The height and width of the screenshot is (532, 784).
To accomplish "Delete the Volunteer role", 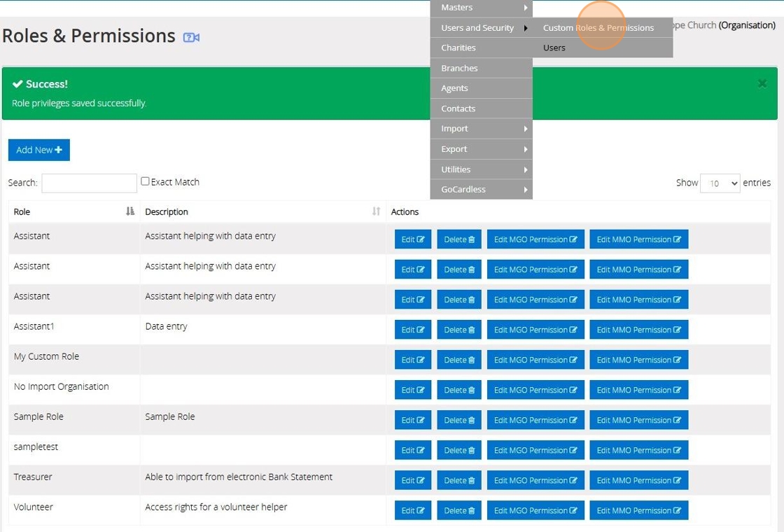I will point(459,510).
